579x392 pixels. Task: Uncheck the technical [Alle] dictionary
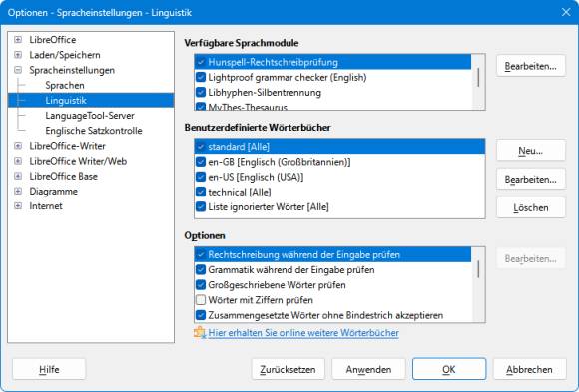[x=201, y=192]
